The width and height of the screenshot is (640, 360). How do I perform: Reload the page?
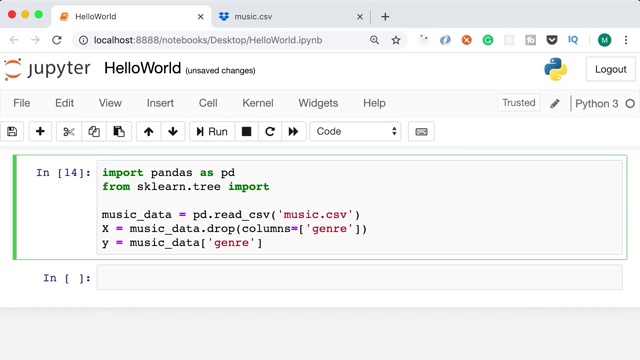[x=57, y=40]
